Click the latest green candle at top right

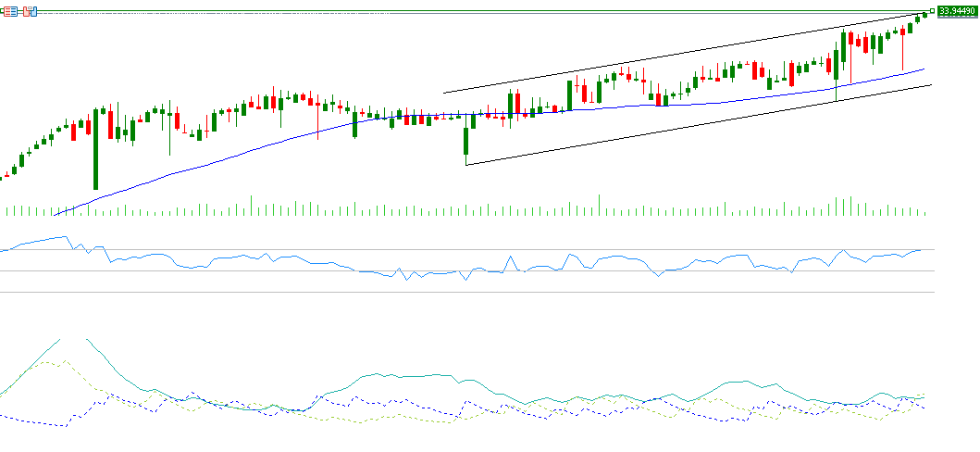(x=924, y=14)
